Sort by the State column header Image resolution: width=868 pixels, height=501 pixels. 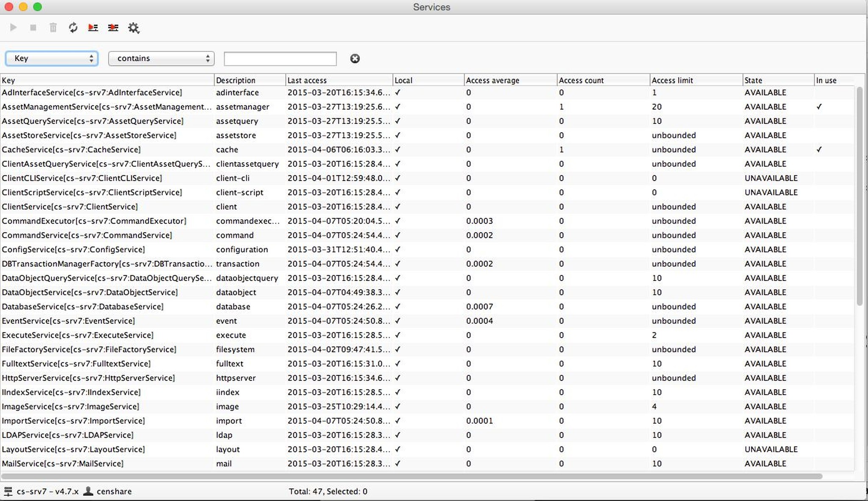753,80
